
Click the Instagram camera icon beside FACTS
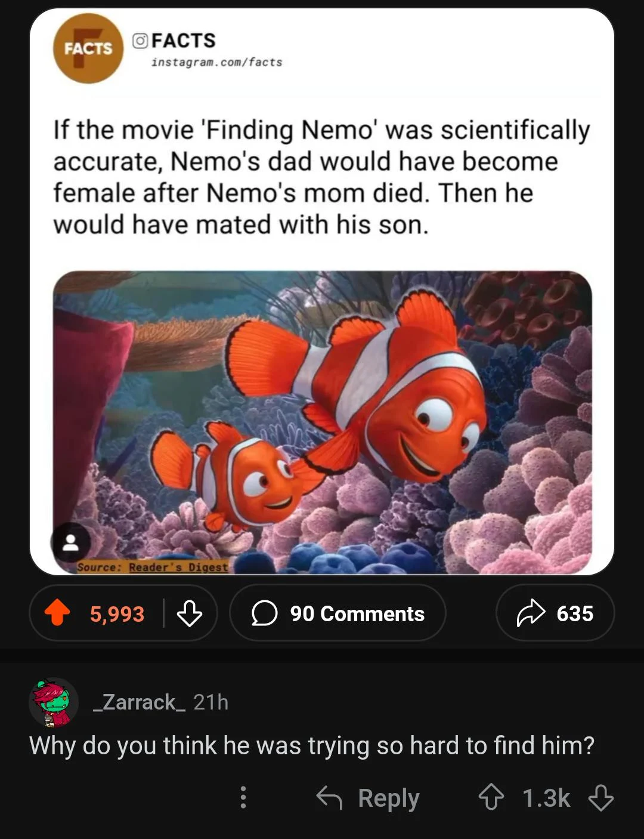[138, 39]
